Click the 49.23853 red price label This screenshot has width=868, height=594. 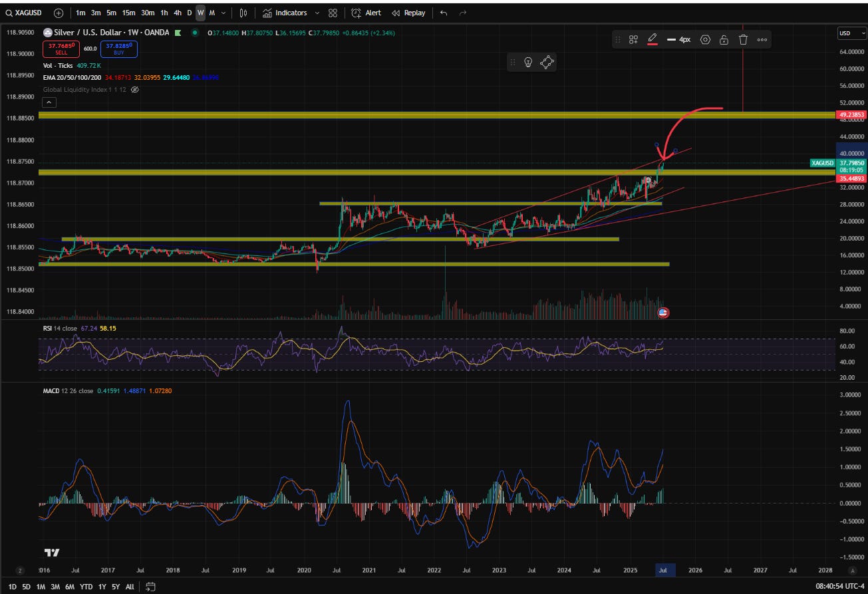pyautogui.click(x=851, y=114)
